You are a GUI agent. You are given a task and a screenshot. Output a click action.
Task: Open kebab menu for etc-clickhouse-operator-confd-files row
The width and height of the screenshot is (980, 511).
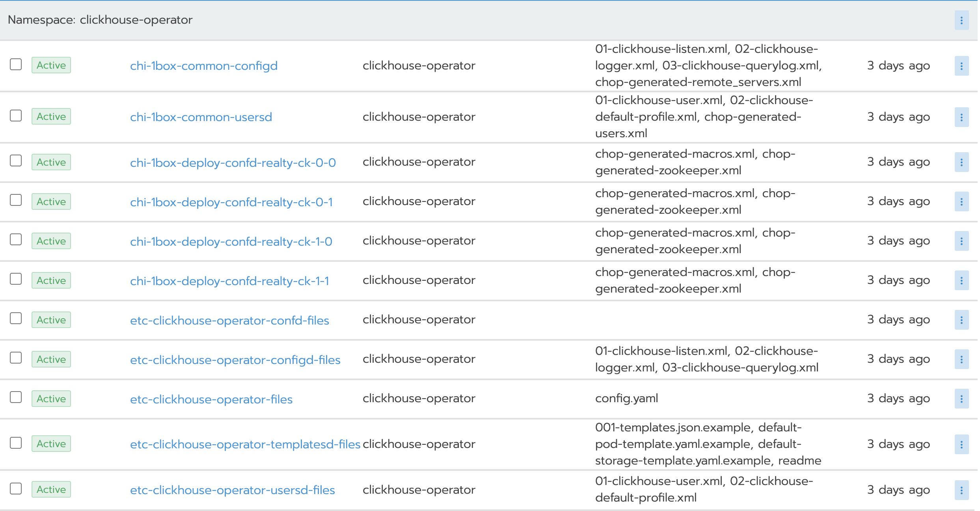coord(961,320)
